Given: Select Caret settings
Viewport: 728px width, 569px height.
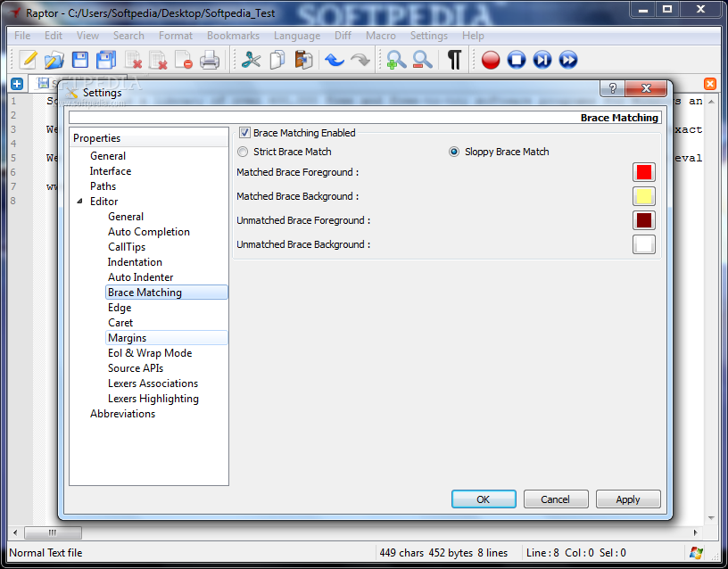Looking at the screenshot, I should (120, 323).
